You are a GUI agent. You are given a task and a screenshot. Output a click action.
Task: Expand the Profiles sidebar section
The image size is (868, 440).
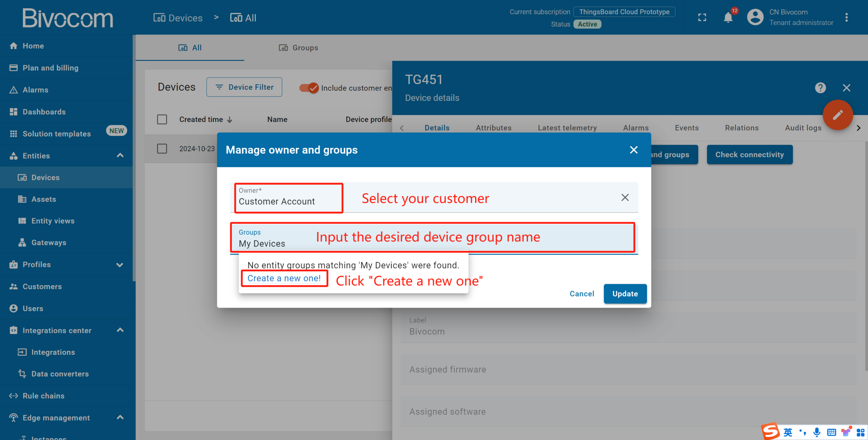(x=120, y=265)
